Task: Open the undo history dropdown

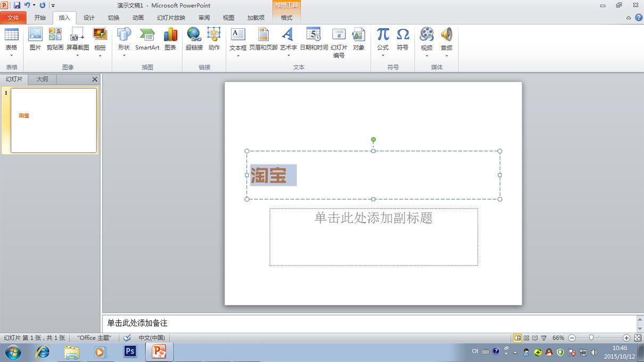Action: tap(34, 5)
